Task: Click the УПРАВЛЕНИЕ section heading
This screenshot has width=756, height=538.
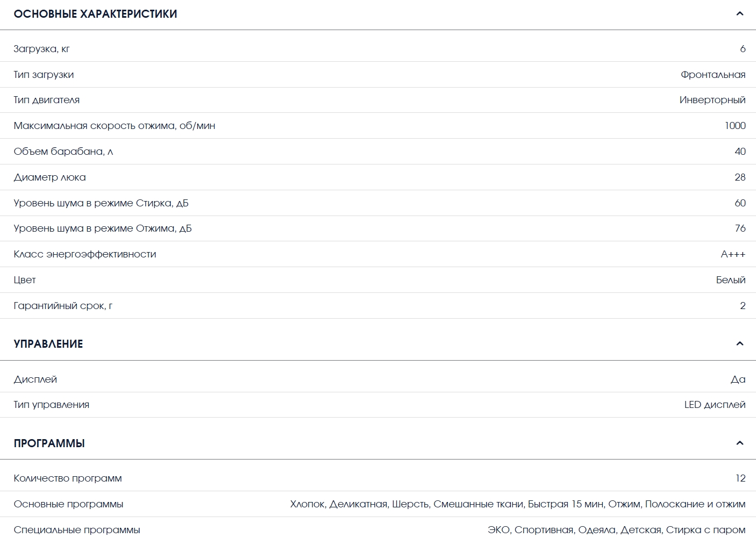Action: point(48,344)
